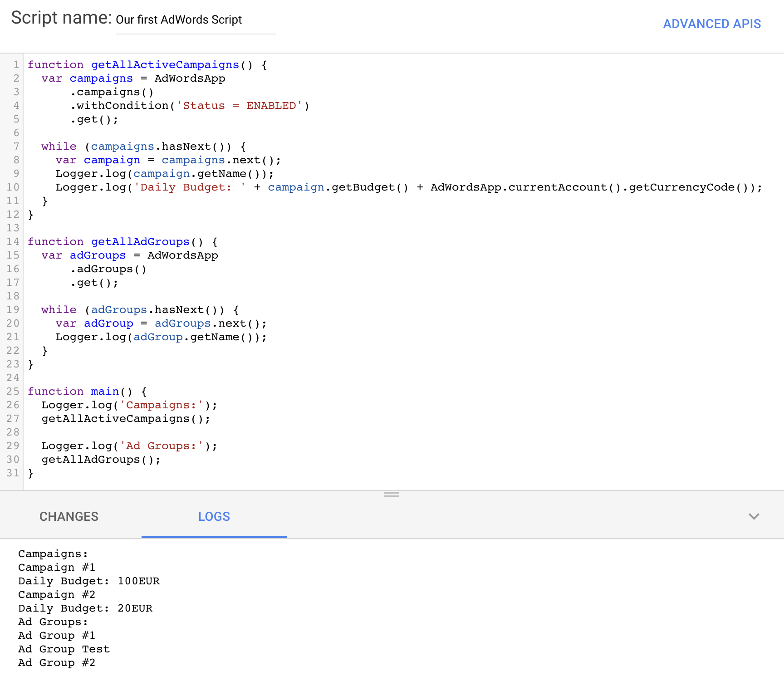Place cursor on getAllAdGroups function declaration
The width and height of the screenshot is (784, 676).
pos(140,242)
